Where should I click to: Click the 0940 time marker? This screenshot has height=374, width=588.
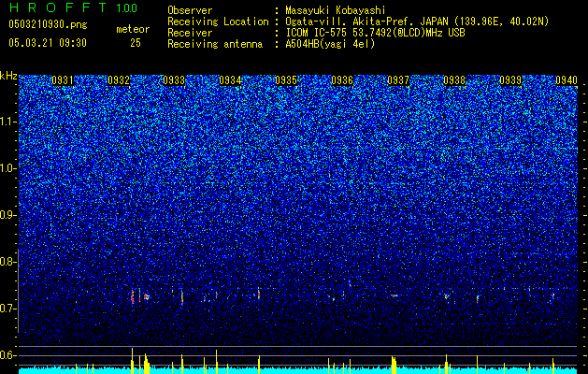coord(566,80)
